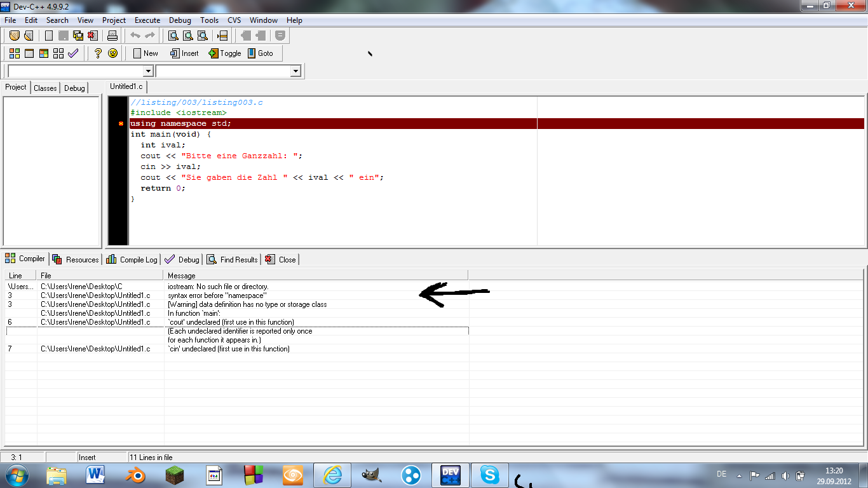This screenshot has height=488, width=868.
Task: Click the Run program icon
Action: tap(29, 53)
